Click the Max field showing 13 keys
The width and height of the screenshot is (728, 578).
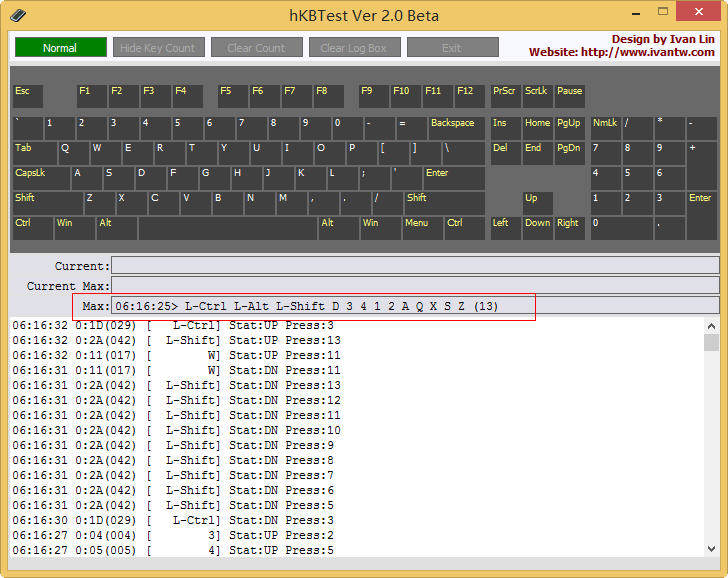click(x=414, y=306)
